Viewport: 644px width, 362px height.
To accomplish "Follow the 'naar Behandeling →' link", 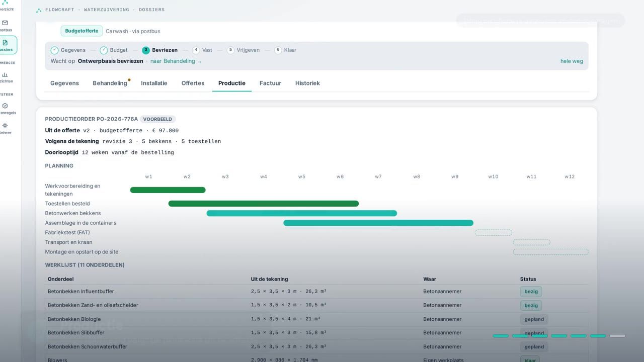I will [x=176, y=61].
